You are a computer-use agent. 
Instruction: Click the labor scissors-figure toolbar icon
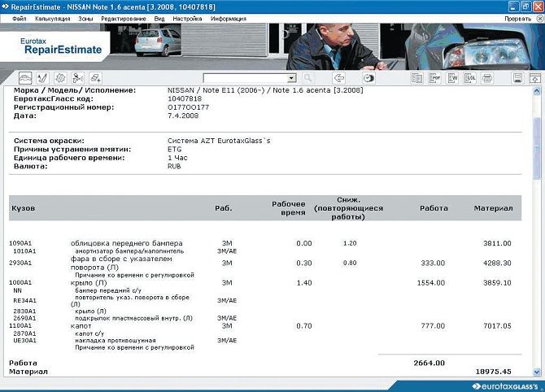[x=78, y=78]
